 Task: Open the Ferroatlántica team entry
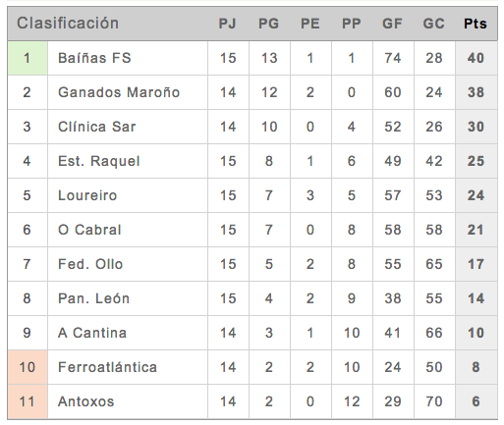point(107,367)
